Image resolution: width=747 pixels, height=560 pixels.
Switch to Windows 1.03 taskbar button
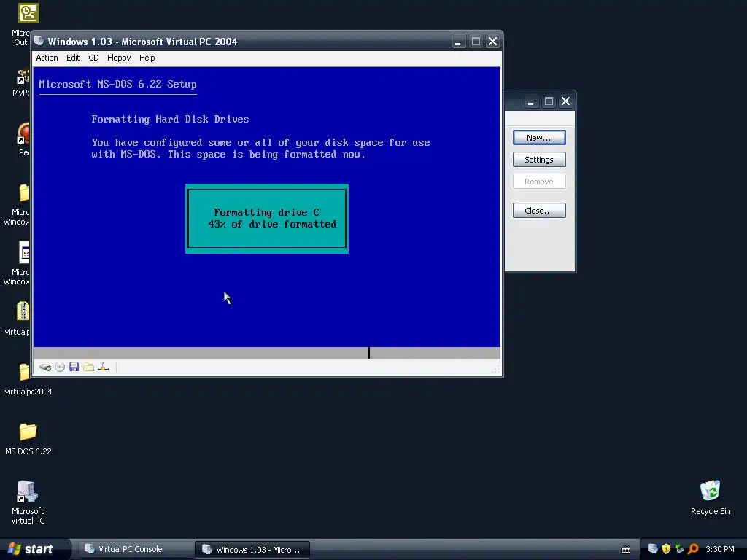tap(252, 550)
